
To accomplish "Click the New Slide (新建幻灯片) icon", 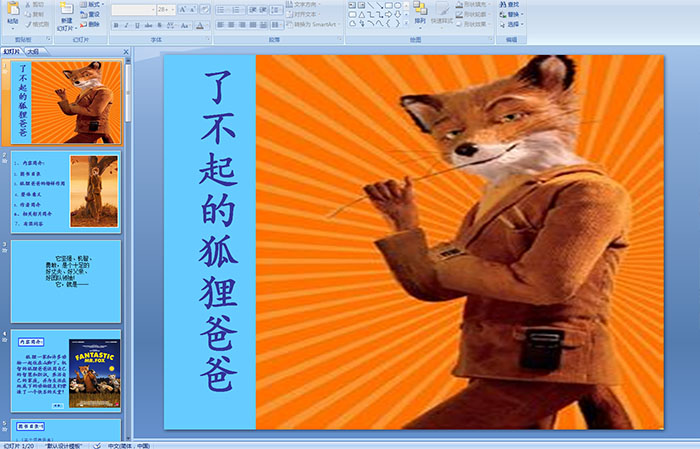I will pyautogui.click(x=67, y=9).
